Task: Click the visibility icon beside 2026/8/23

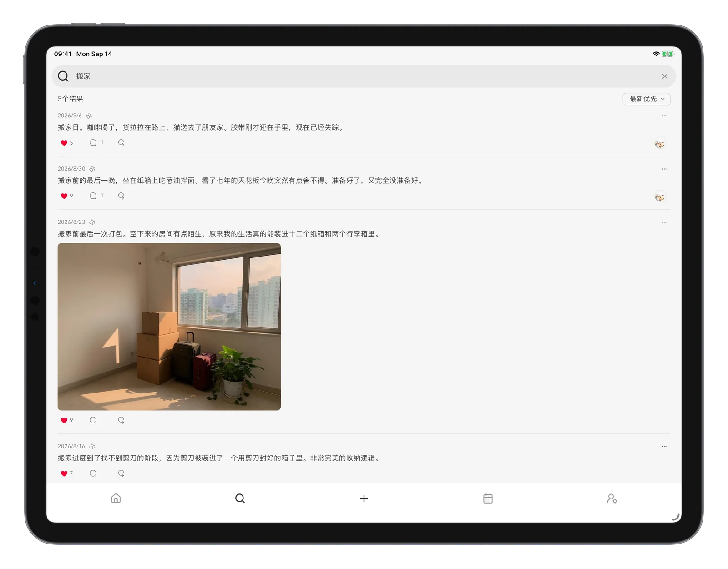Action: 92,222
